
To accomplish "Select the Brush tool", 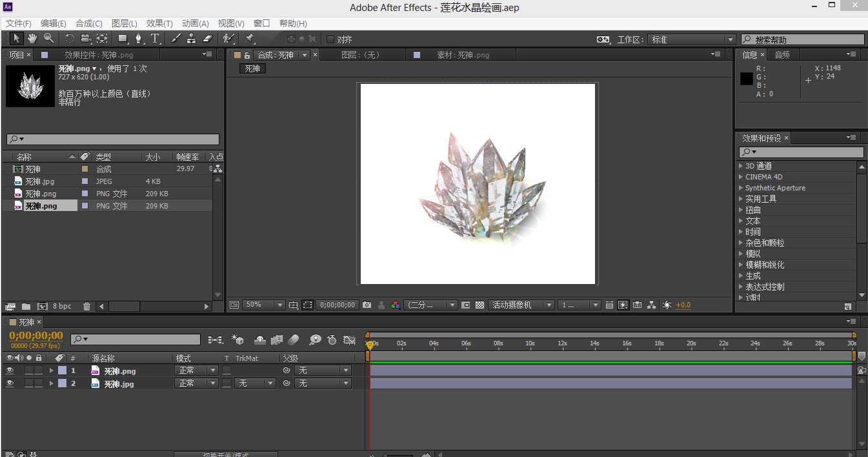I will 176,39.
